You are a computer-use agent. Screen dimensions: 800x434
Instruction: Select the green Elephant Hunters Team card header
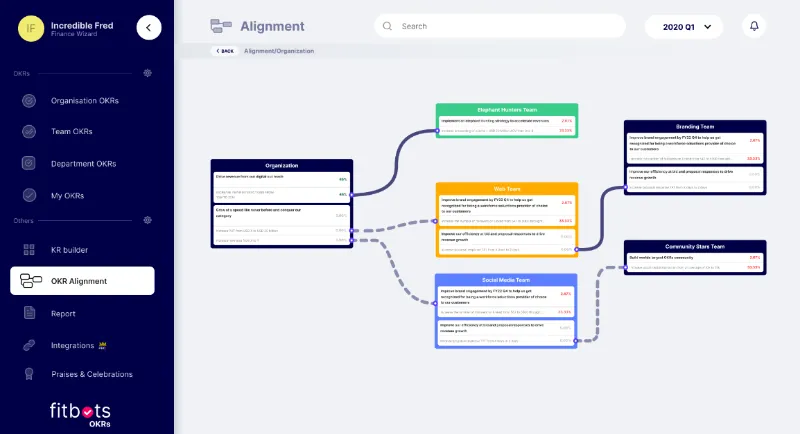click(x=507, y=110)
